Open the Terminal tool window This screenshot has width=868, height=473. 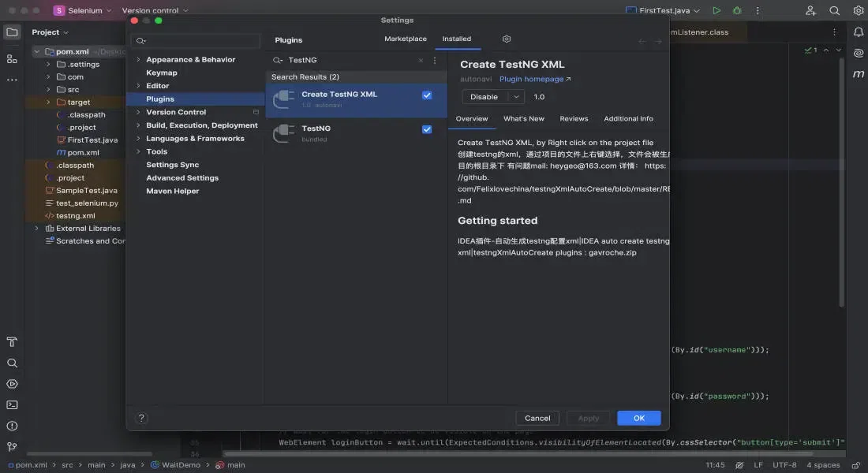point(12,405)
